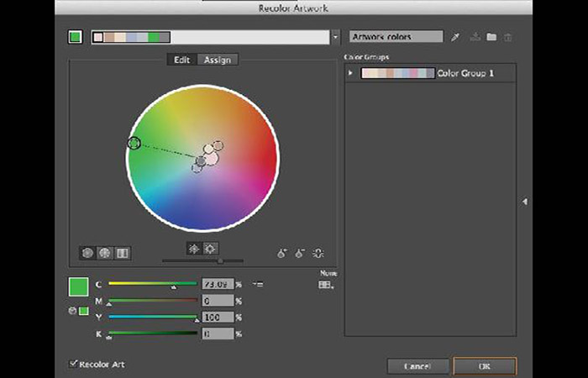Adjust the Yellow slider track
The image size is (588, 378).
(x=153, y=317)
